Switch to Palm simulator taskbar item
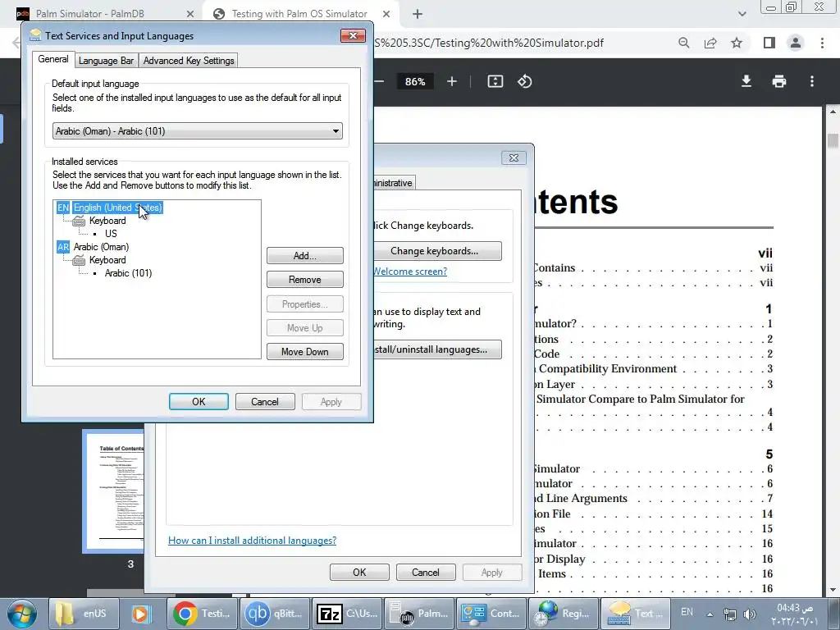Screen dimensions: 840x630 [x=419, y=614]
